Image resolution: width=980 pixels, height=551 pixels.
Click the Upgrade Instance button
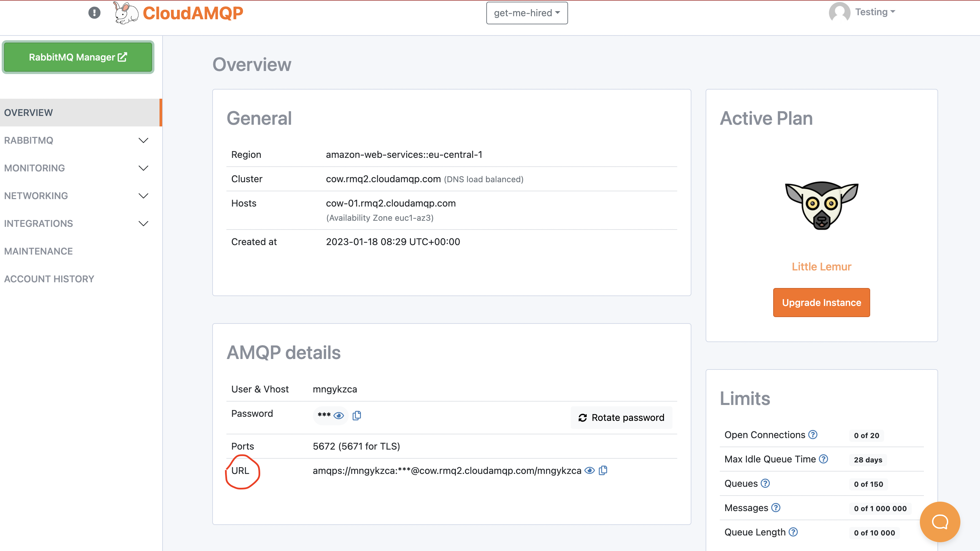tap(822, 303)
